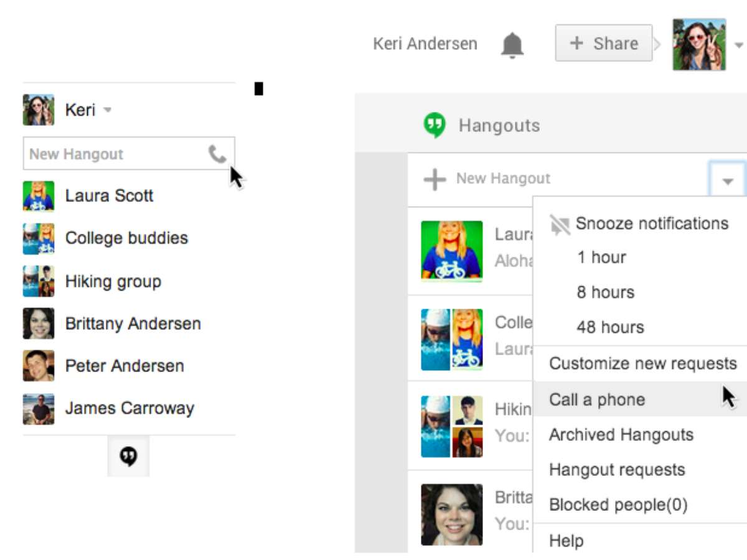Select Call a phone from the menu

pos(597,399)
